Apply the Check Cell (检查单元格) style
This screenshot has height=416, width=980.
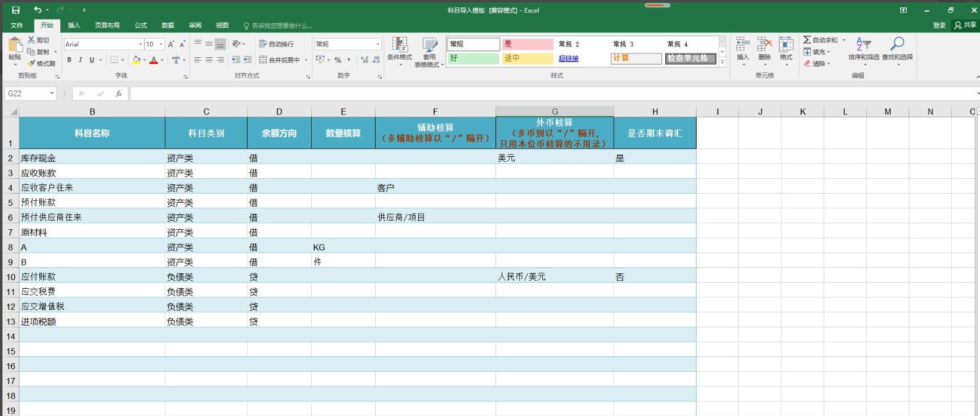coord(690,58)
